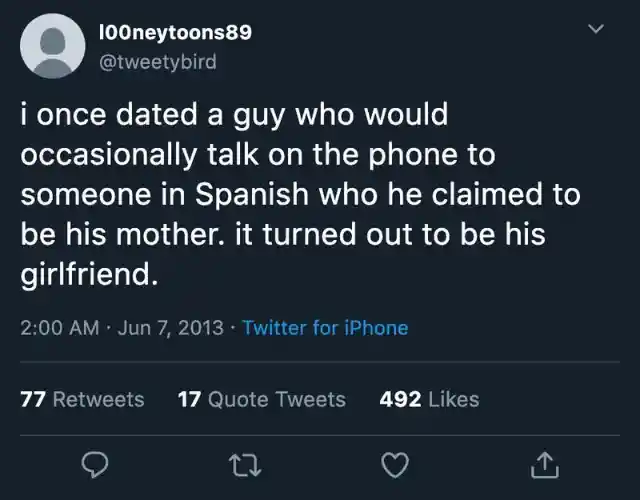Show the 492 Likes list
This screenshot has width=640, height=500.
point(429,399)
